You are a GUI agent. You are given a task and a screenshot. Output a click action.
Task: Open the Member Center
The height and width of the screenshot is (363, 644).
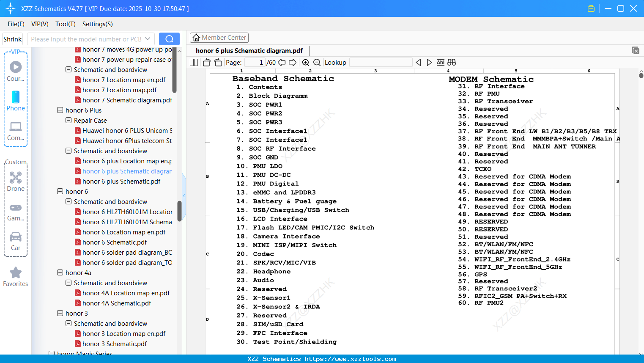coord(219,38)
